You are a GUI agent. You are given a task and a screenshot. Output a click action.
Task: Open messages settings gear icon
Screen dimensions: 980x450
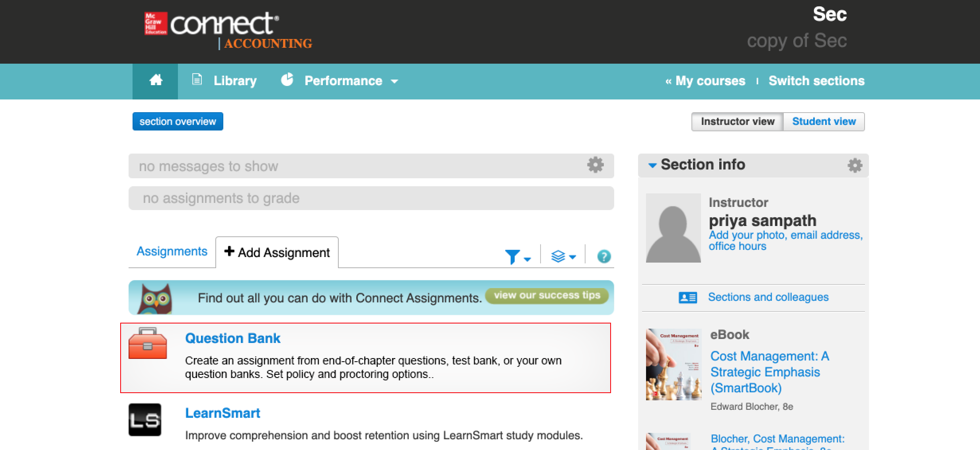pos(595,165)
